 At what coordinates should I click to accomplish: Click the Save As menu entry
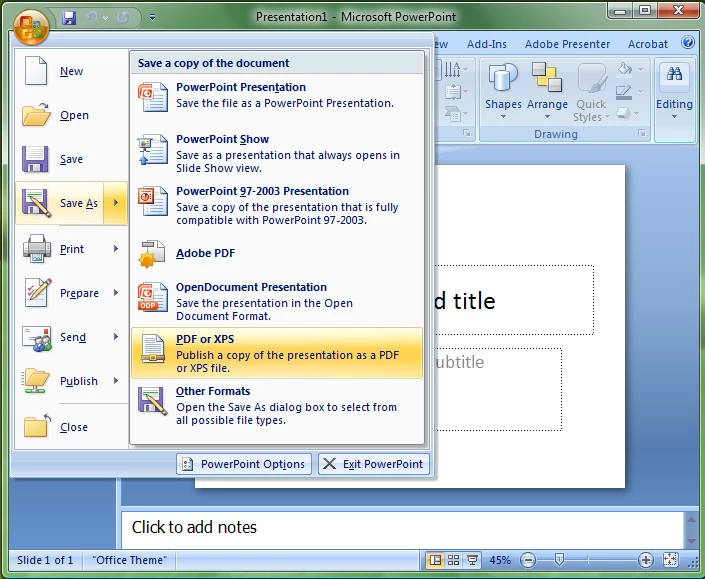tap(60, 203)
